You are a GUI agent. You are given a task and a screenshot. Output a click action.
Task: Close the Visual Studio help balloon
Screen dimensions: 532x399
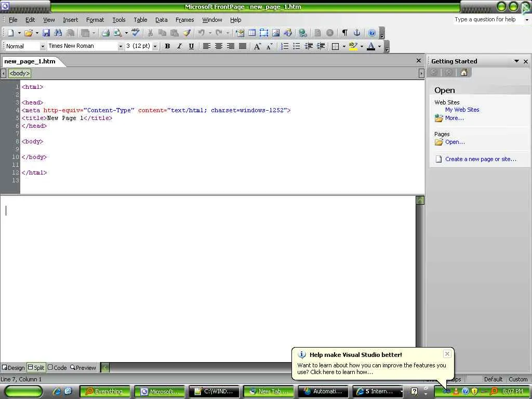(x=447, y=354)
